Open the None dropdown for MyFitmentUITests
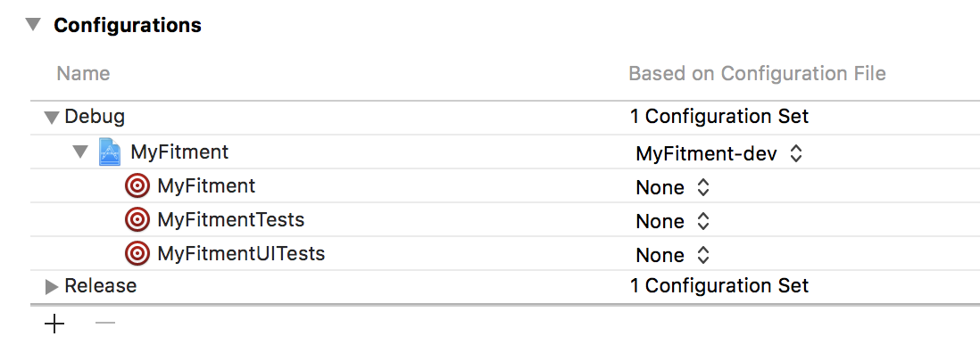The width and height of the screenshot is (980, 353). (672, 254)
